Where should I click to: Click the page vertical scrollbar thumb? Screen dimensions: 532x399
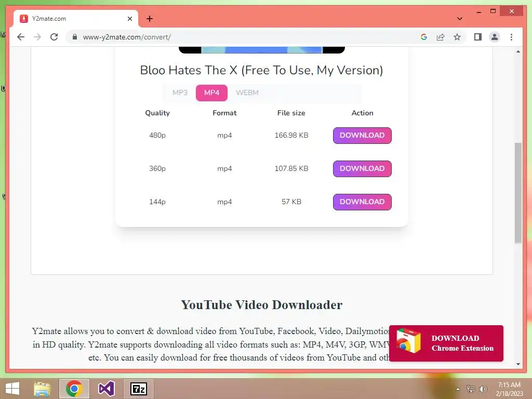click(518, 193)
